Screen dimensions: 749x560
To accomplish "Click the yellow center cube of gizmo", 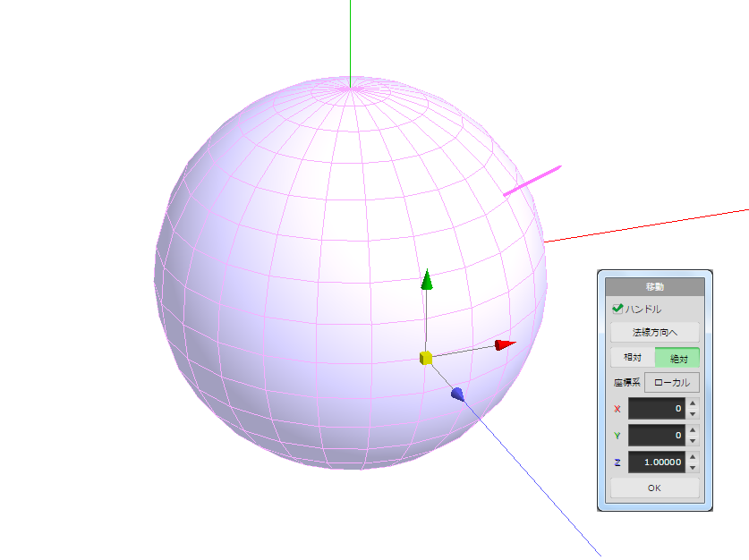I will (x=426, y=358).
